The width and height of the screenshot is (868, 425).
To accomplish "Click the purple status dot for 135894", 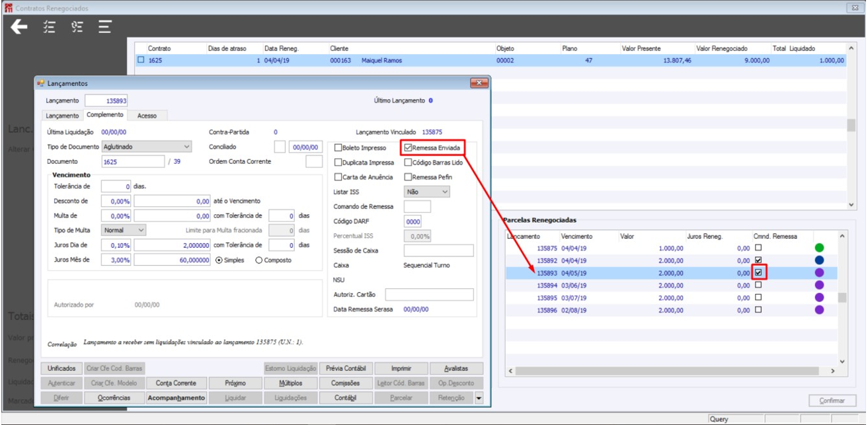I will (819, 285).
